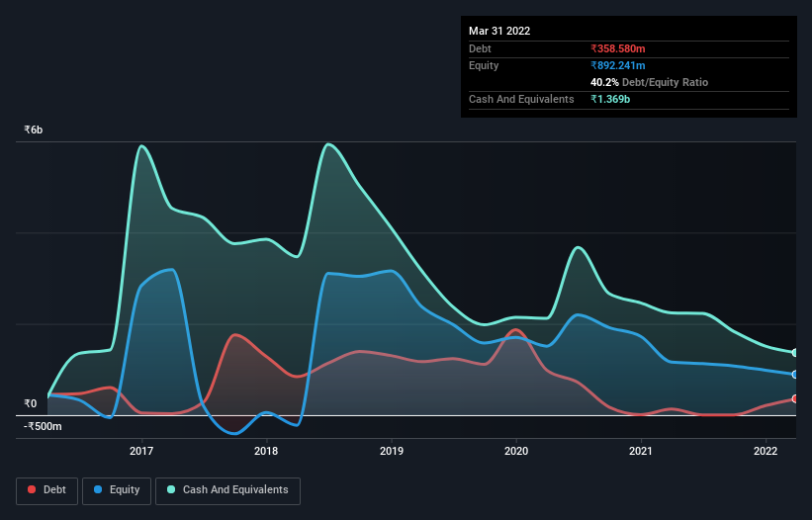Click the ₹6b y-axis label
Viewport: 812px width, 520px height.
pyautogui.click(x=34, y=130)
